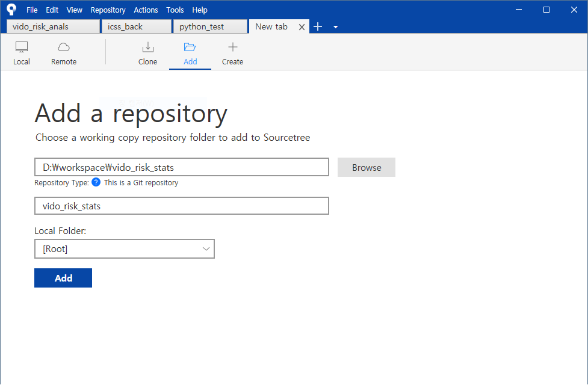
Task: Switch to the vido_risk_anals tab
Action: tap(53, 26)
